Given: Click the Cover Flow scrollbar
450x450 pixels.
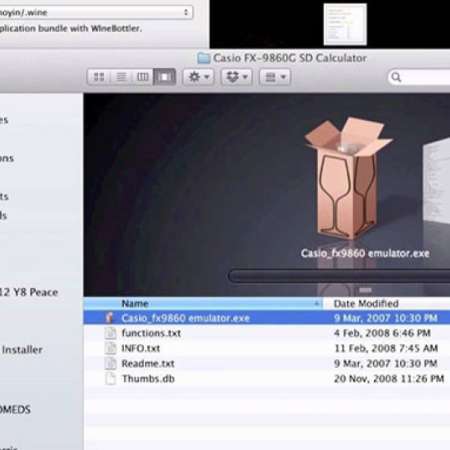Looking at the screenshot, I should pos(339,276).
